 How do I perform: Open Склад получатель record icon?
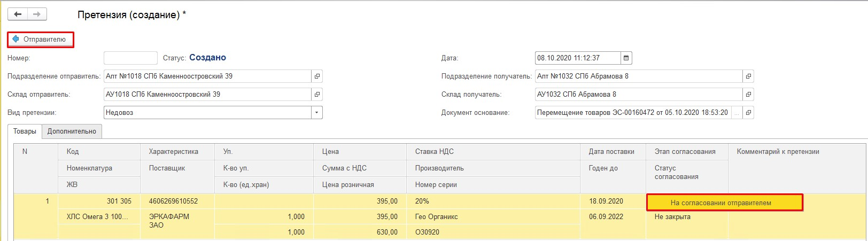(x=748, y=95)
